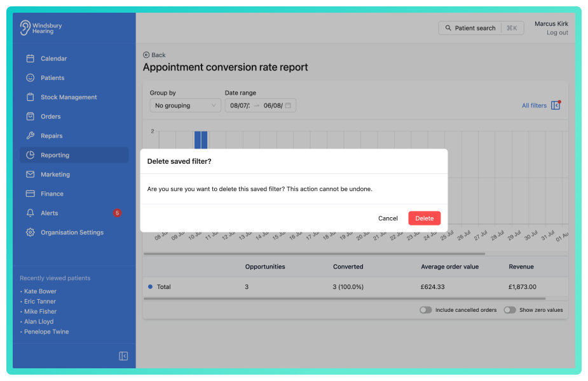Click the Average order value header
The height and width of the screenshot is (381, 588).
coord(449,267)
